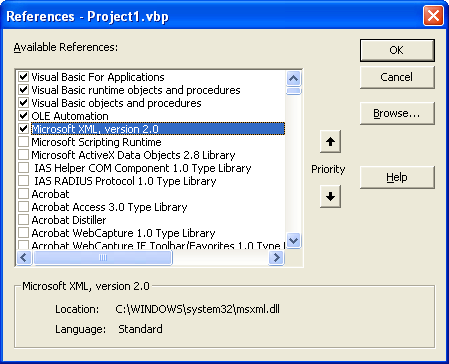Uncheck Visual Basic runtime objects and procedures
Image resolution: width=449 pixels, height=364 pixels.
(23, 90)
